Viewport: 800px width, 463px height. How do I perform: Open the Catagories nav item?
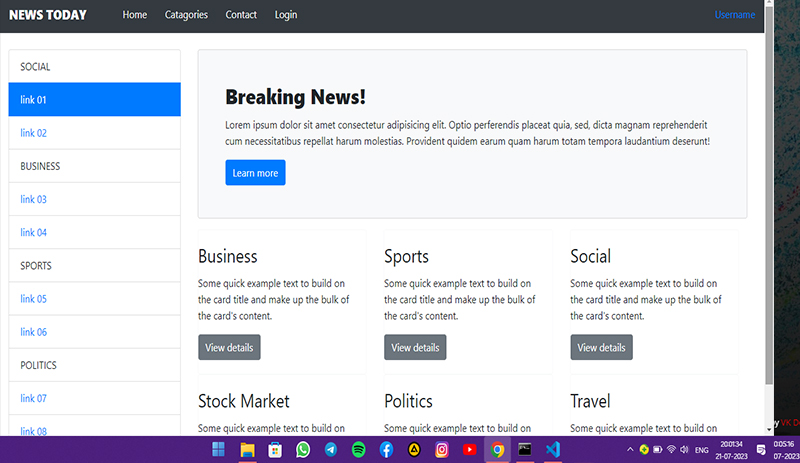coord(186,15)
